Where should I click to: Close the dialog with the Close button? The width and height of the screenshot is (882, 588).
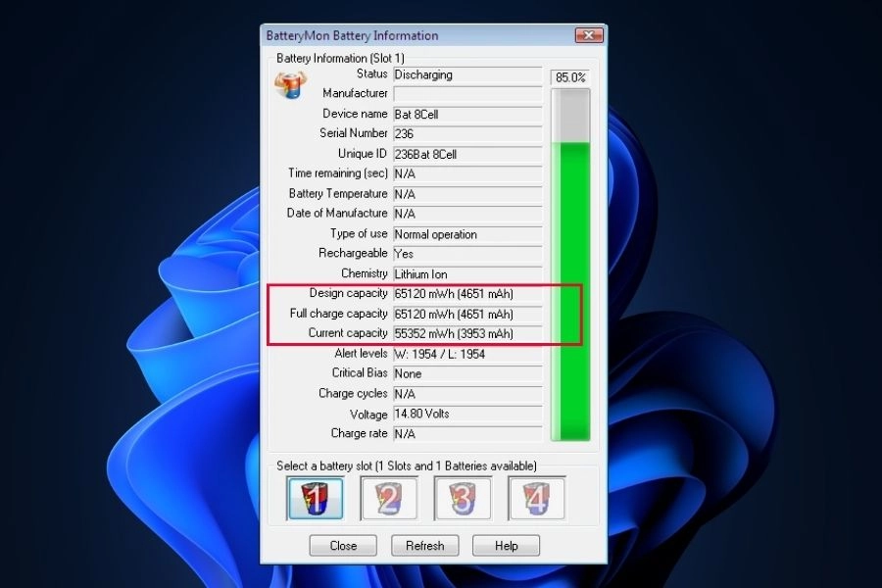pyautogui.click(x=343, y=546)
